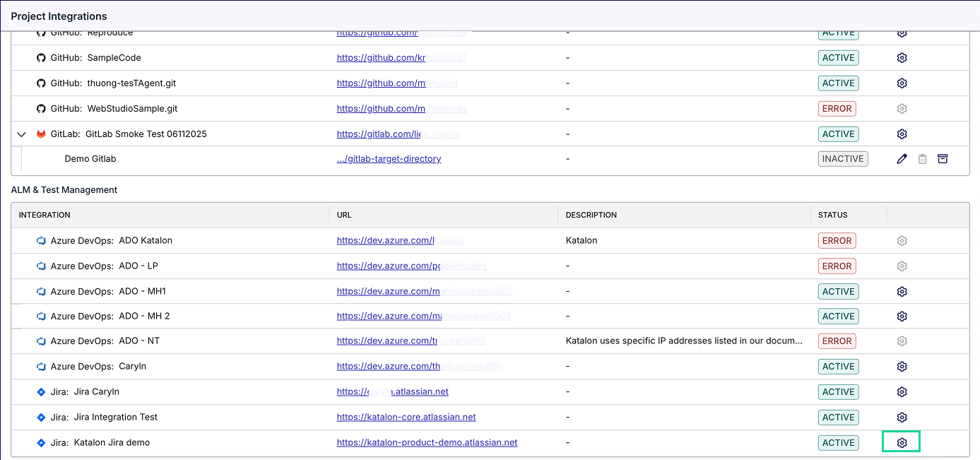Click the URL column header
Viewport: 980px width, 460px height.
344,216
